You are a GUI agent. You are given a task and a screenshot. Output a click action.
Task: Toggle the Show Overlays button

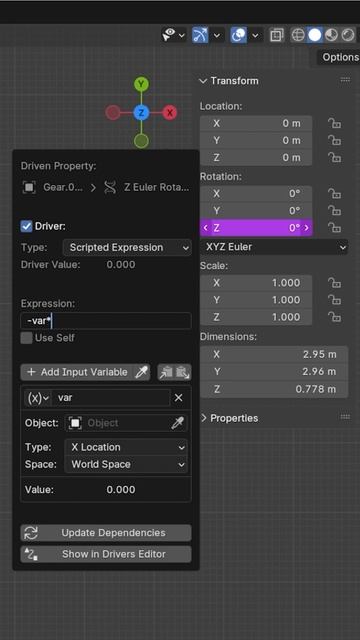pyautogui.click(x=238, y=36)
